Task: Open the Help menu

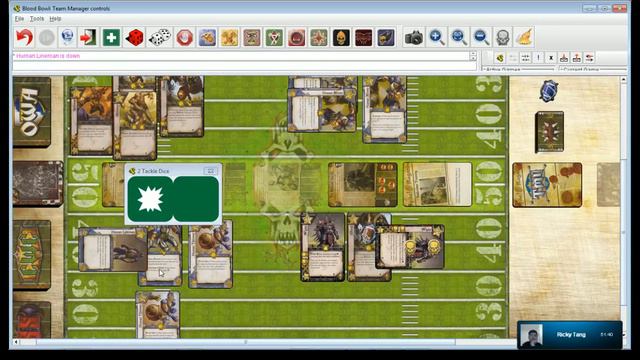Action: point(55,19)
